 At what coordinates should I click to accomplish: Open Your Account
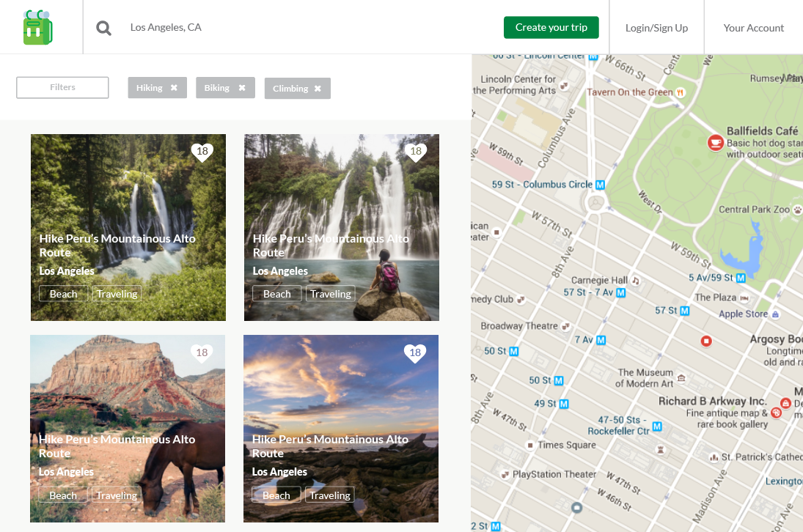(x=753, y=28)
